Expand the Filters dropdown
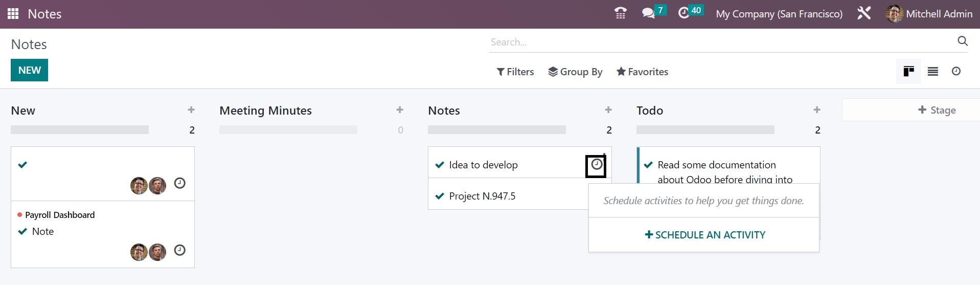 coord(515,72)
